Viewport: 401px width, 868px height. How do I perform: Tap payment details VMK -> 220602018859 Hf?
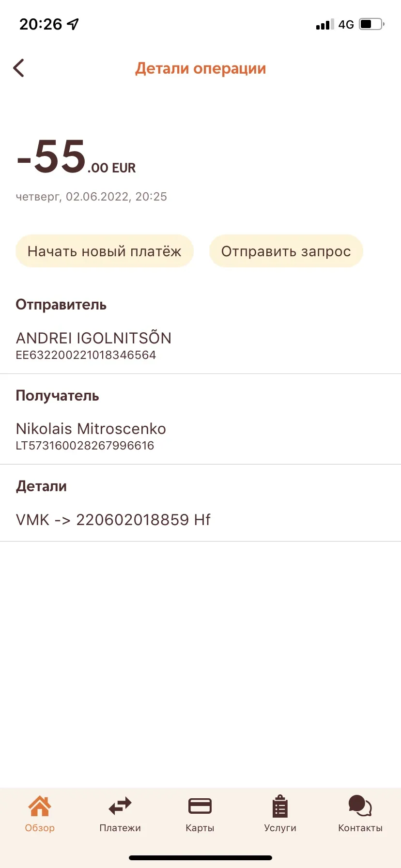[x=113, y=520]
